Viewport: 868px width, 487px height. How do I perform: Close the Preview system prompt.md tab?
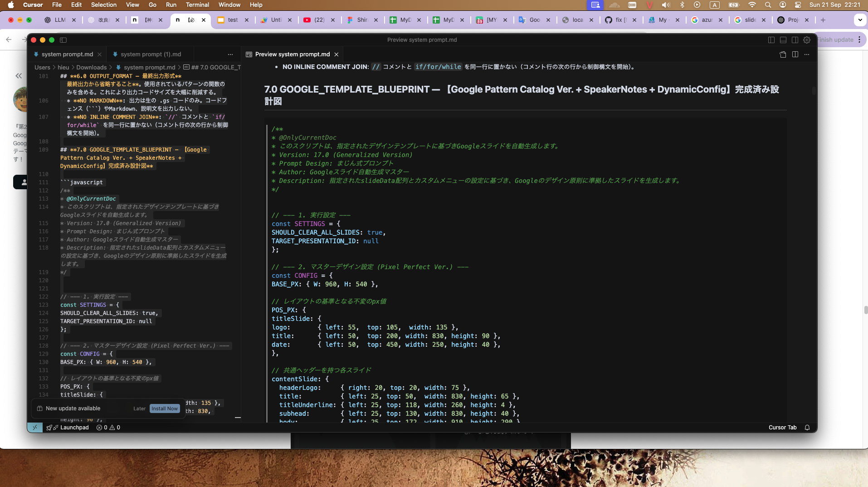point(336,54)
